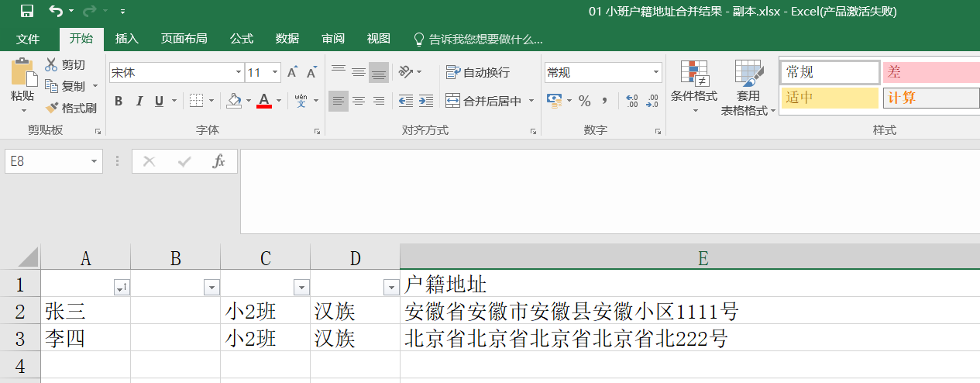The width and height of the screenshot is (980, 383).
Task: Click the Save icon in quick access toolbar
Action: point(26,11)
